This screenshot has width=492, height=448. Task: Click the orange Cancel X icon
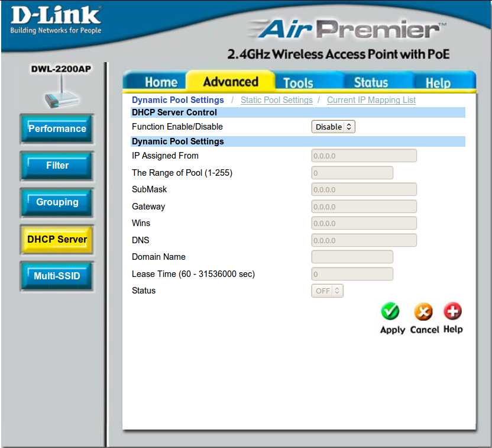[423, 311]
